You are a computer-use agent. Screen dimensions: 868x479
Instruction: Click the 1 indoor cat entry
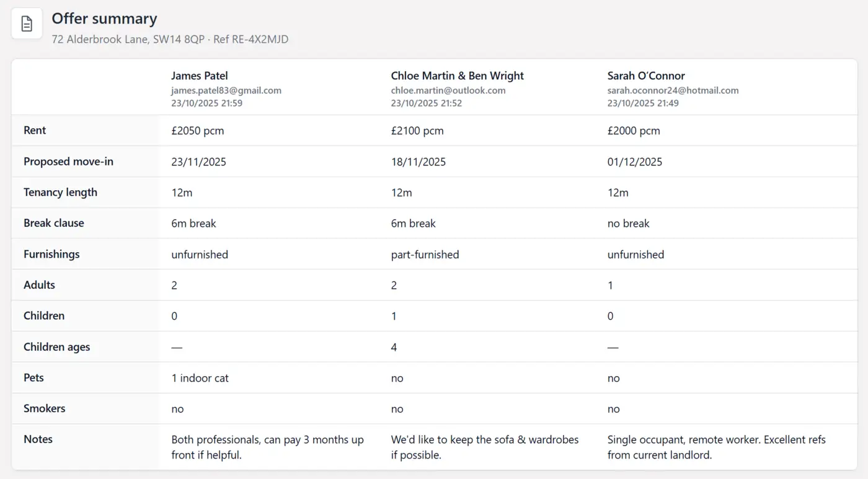click(x=200, y=377)
